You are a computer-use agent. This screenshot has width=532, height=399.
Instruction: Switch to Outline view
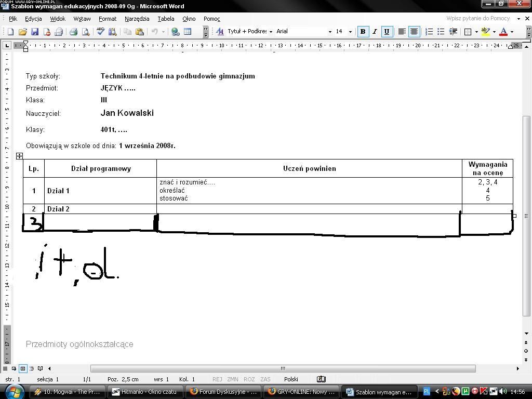pyautogui.click(x=32, y=368)
